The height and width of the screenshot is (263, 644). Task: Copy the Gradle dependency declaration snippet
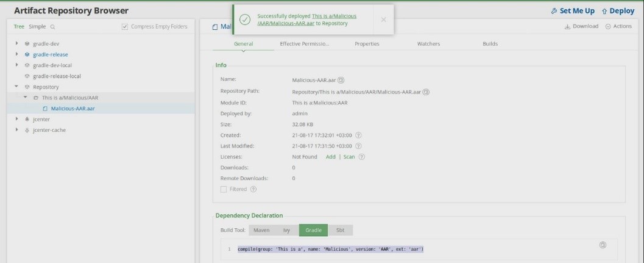[x=603, y=245]
